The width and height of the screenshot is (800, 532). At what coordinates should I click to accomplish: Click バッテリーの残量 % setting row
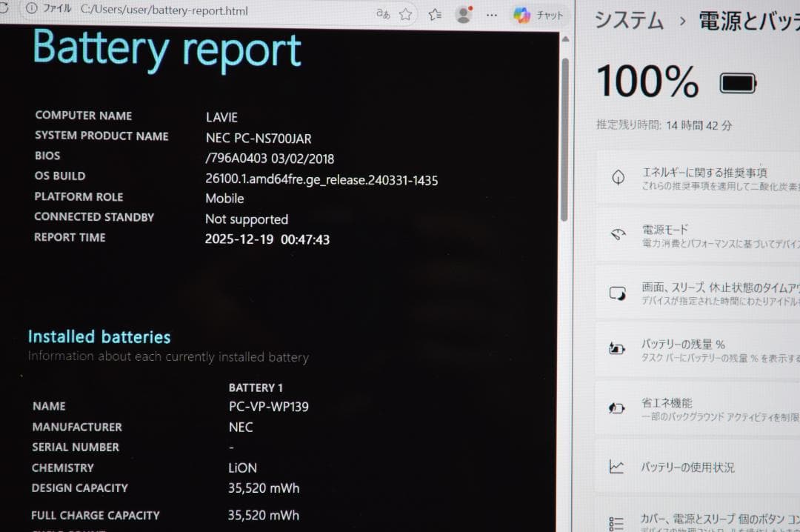(704, 350)
